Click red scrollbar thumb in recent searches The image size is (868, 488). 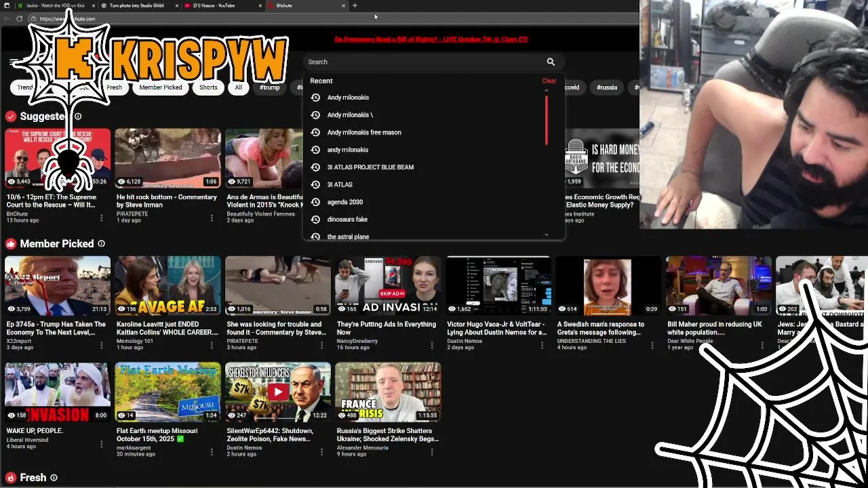(547, 120)
